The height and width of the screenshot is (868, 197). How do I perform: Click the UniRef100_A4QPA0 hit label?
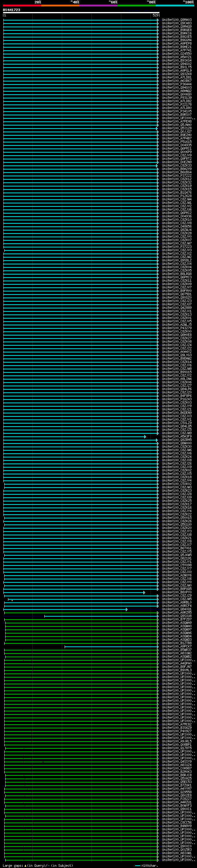[177, 663]
